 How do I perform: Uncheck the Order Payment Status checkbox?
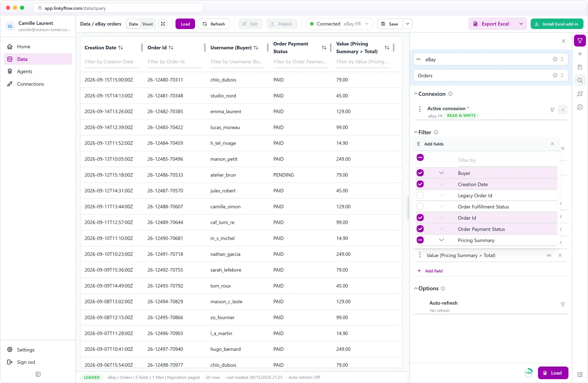tap(420, 229)
